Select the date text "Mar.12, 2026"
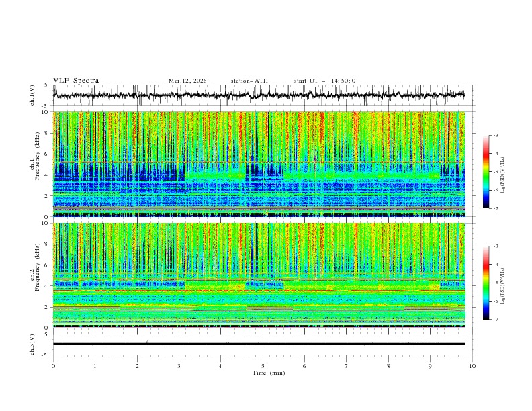 (x=187, y=81)
